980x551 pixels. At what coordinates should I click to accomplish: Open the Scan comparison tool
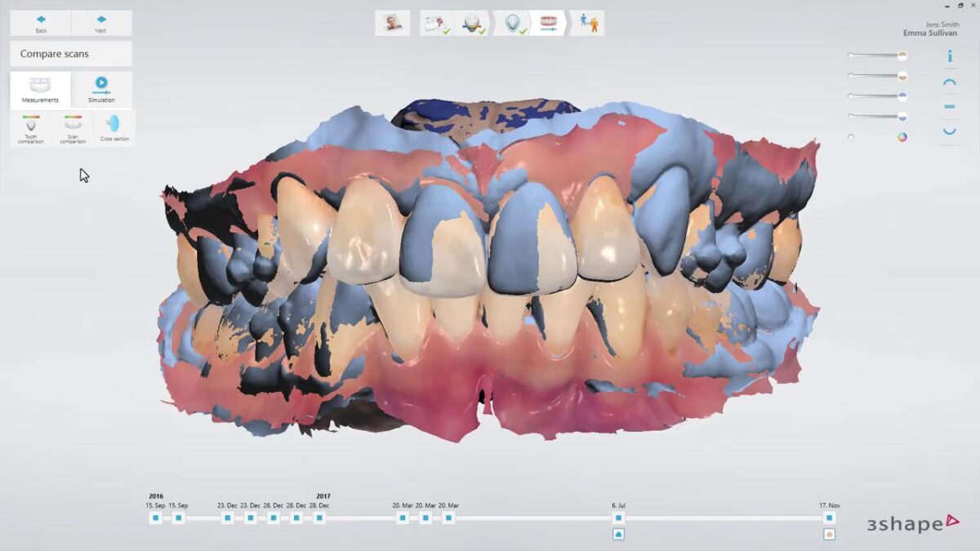(x=72, y=127)
